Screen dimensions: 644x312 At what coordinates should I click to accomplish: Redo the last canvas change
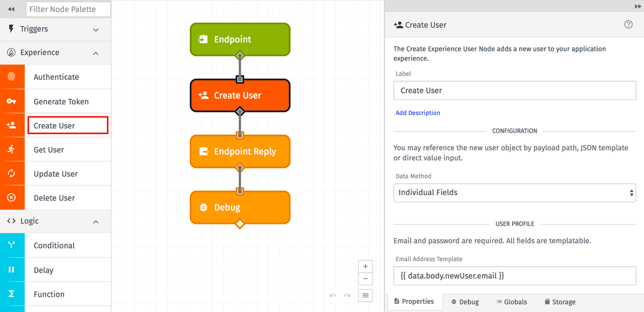[x=347, y=295]
